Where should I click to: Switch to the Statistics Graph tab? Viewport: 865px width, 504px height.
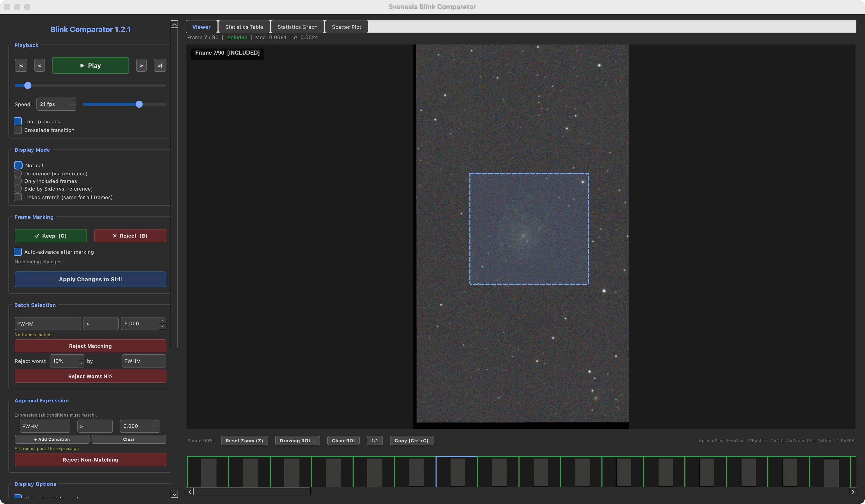(x=297, y=27)
